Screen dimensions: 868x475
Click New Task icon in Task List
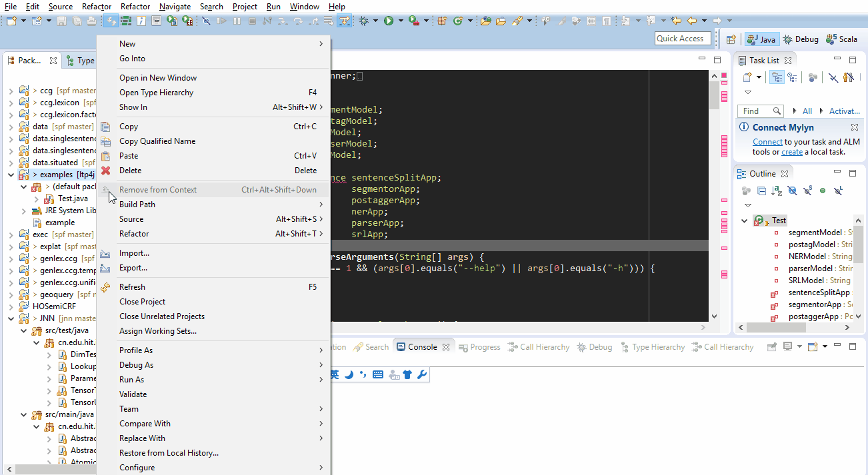[748, 78]
